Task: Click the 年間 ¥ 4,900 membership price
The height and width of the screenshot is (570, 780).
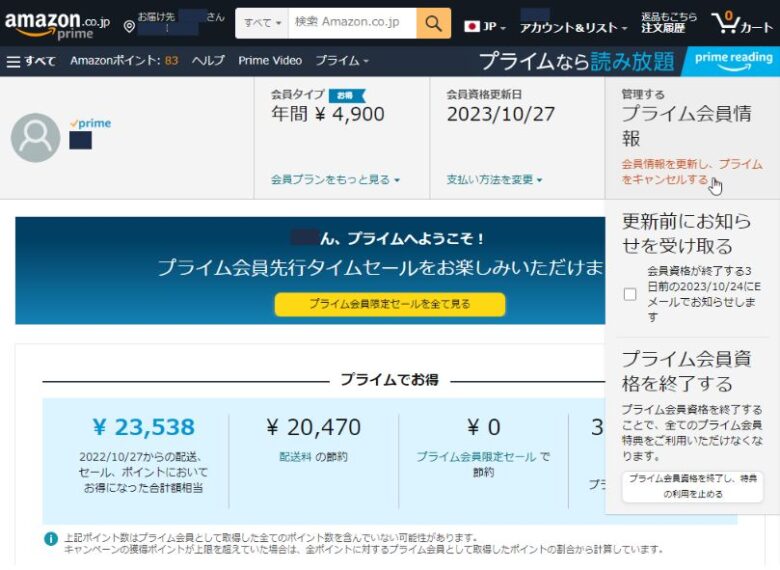Action: pos(328,114)
